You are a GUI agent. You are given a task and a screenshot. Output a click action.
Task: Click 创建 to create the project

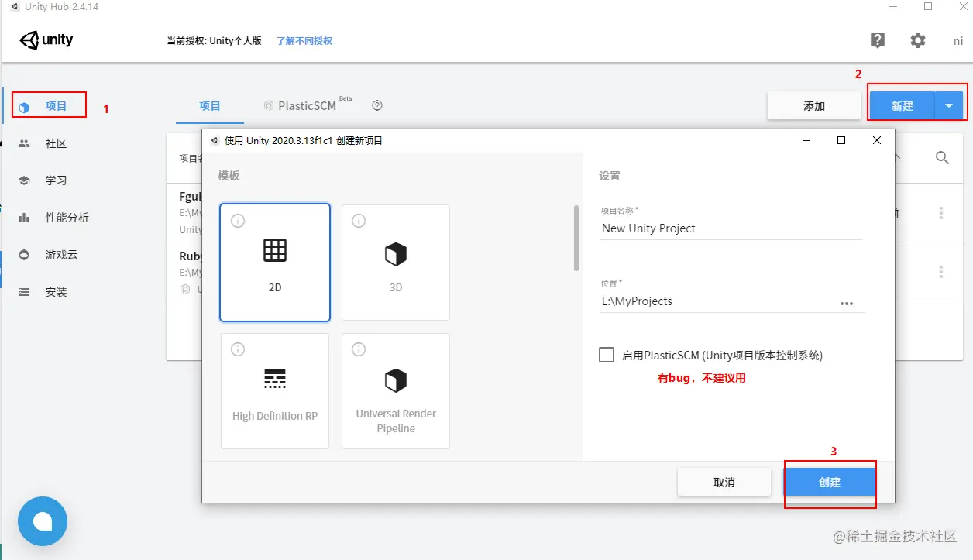tap(830, 482)
